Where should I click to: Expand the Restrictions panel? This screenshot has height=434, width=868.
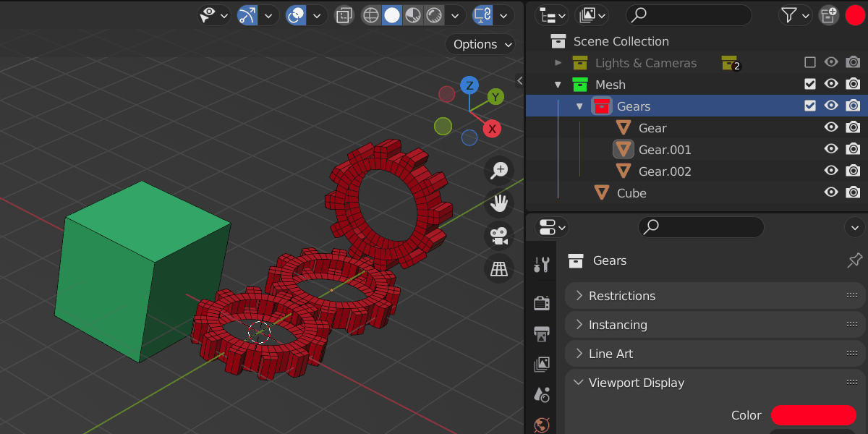point(715,296)
